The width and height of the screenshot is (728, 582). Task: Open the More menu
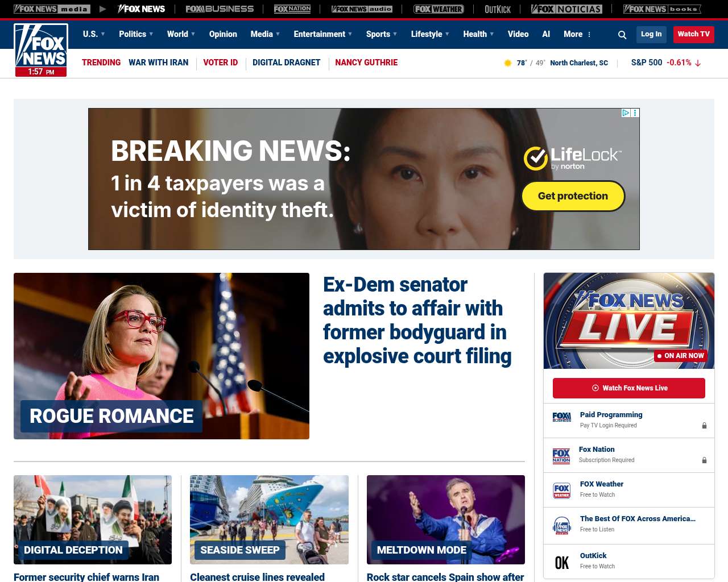577,34
